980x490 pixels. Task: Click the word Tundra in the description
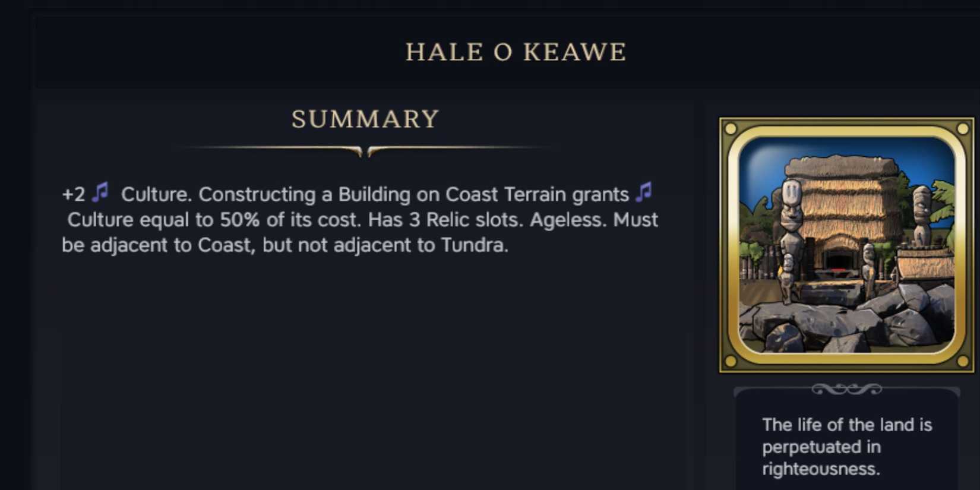(x=475, y=245)
